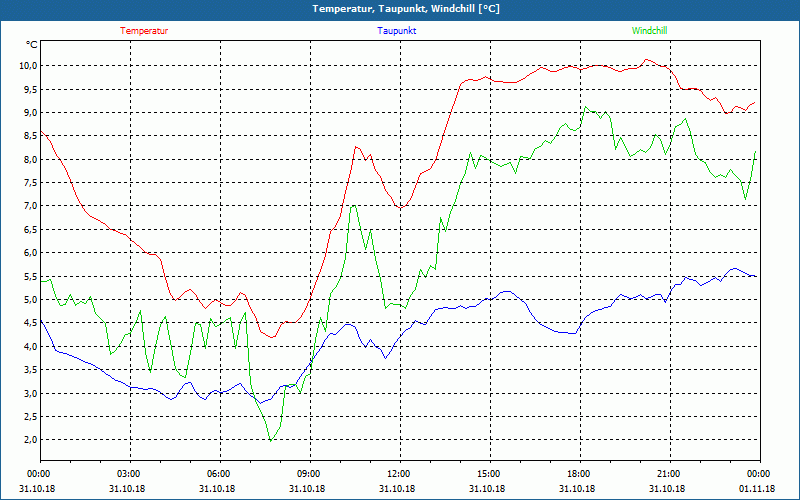Viewport: 800px width, 500px height.
Task: Click the 8,5 y-axis value
Action: (30, 136)
